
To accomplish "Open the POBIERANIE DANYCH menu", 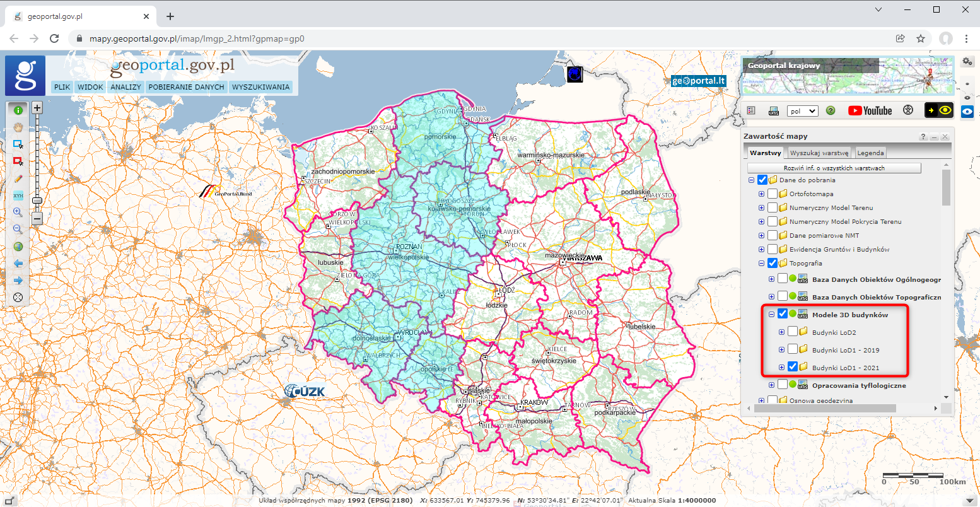I will pyautogui.click(x=186, y=87).
